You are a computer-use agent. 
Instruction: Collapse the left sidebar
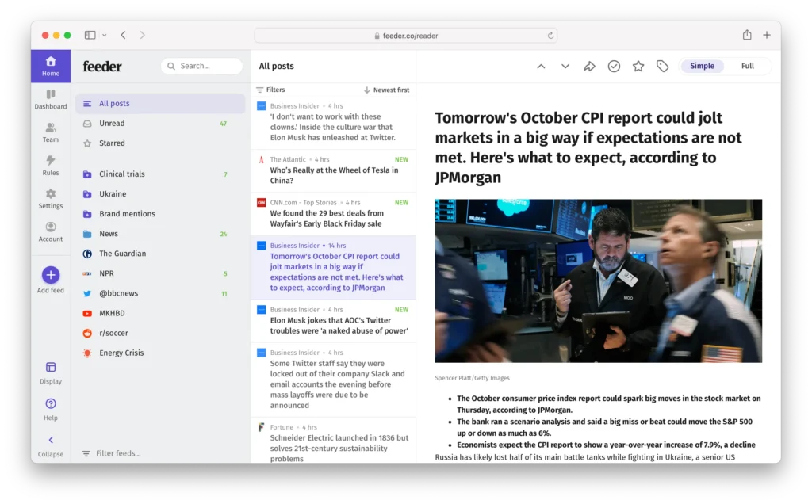[51, 441]
